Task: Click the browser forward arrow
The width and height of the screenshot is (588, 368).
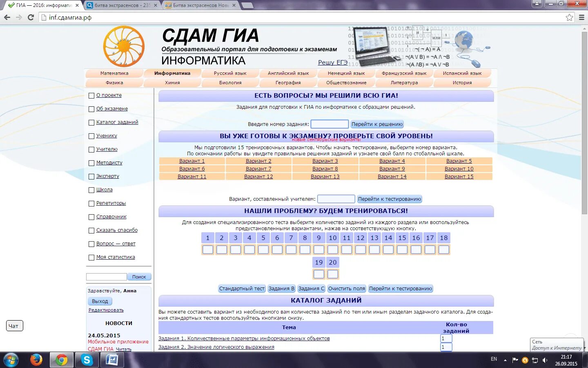Action: click(x=19, y=17)
